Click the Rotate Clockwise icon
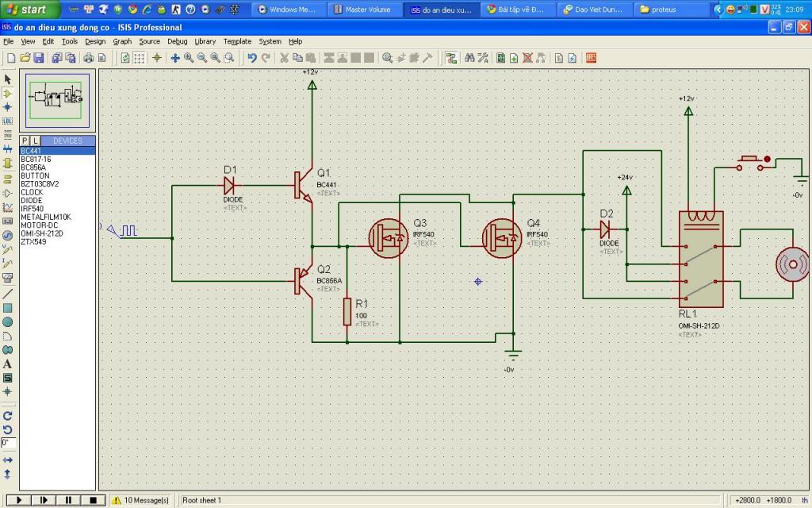Screen dimensions: 812x508 click(x=8, y=415)
